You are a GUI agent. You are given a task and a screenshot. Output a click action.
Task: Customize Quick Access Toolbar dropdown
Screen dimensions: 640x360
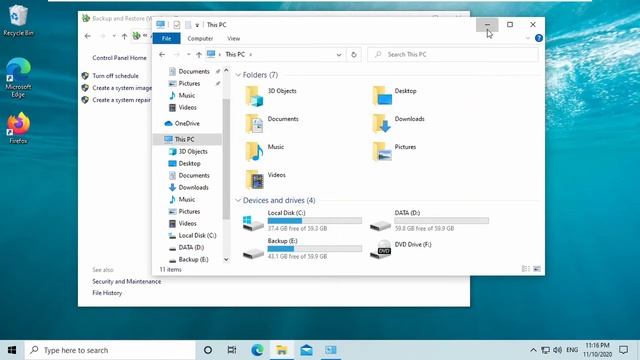(x=197, y=25)
